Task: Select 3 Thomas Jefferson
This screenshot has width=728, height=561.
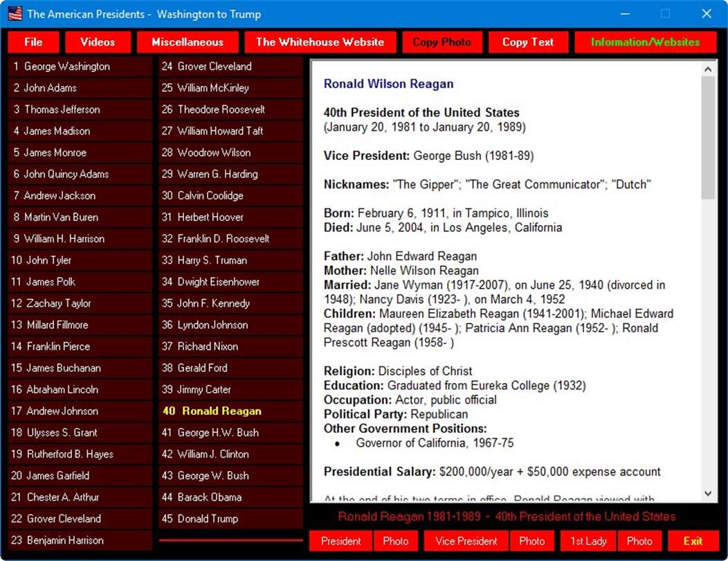Action: [80, 109]
